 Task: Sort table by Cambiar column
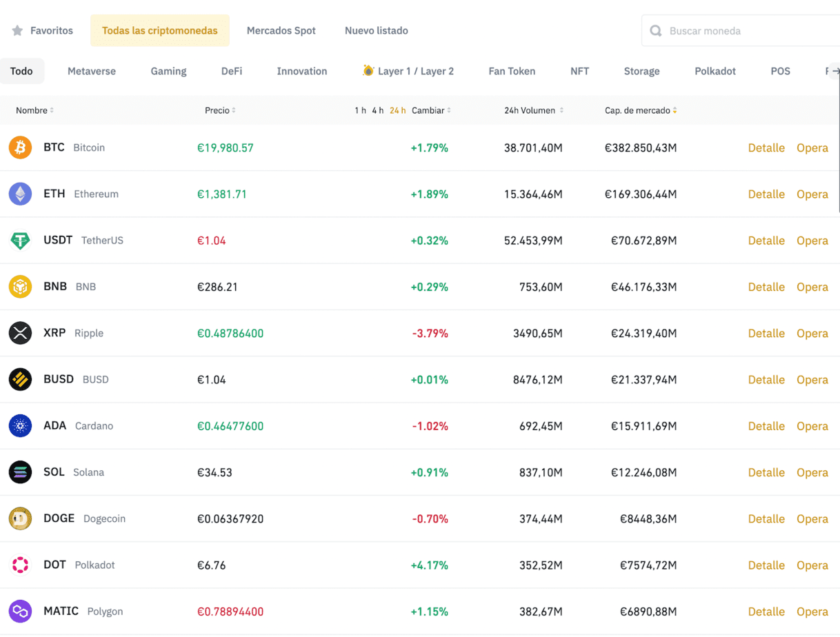coord(432,110)
